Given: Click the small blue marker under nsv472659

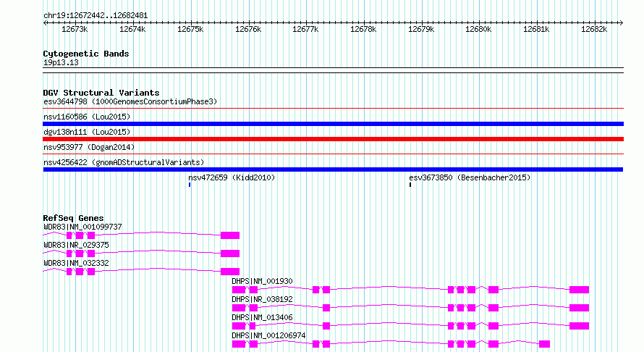Looking at the screenshot, I should (x=190, y=185).
